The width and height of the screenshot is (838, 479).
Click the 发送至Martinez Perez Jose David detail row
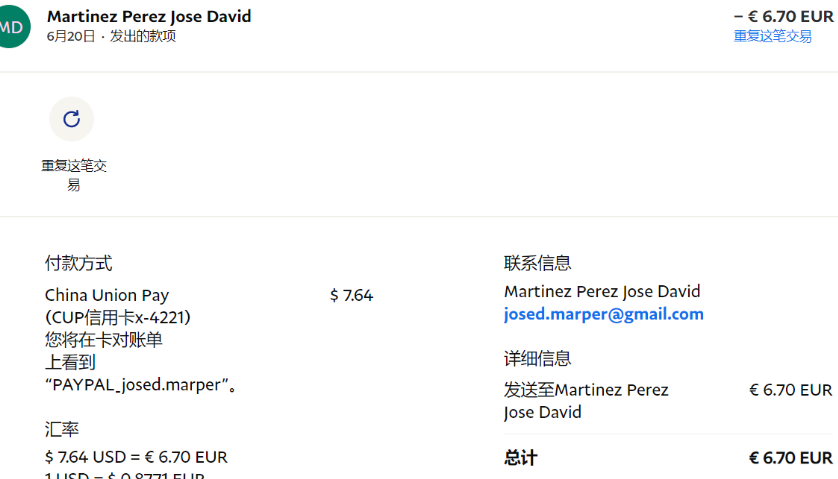(x=586, y=400)
